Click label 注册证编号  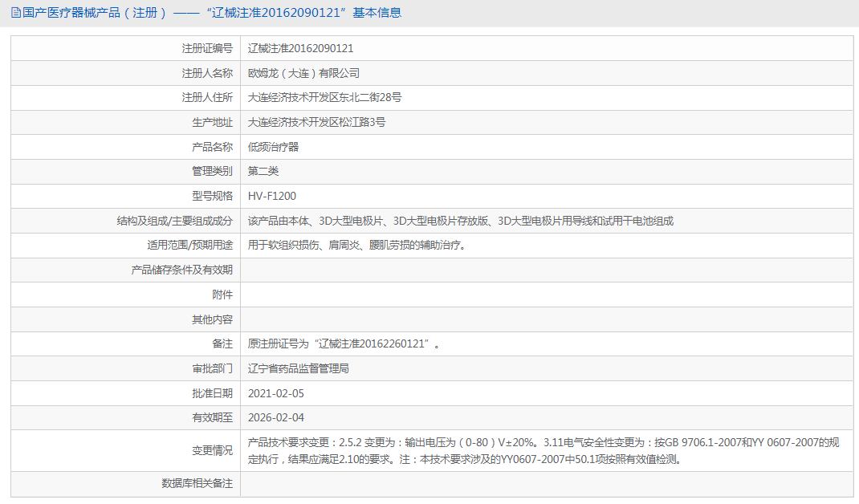(x=207, y=49)
